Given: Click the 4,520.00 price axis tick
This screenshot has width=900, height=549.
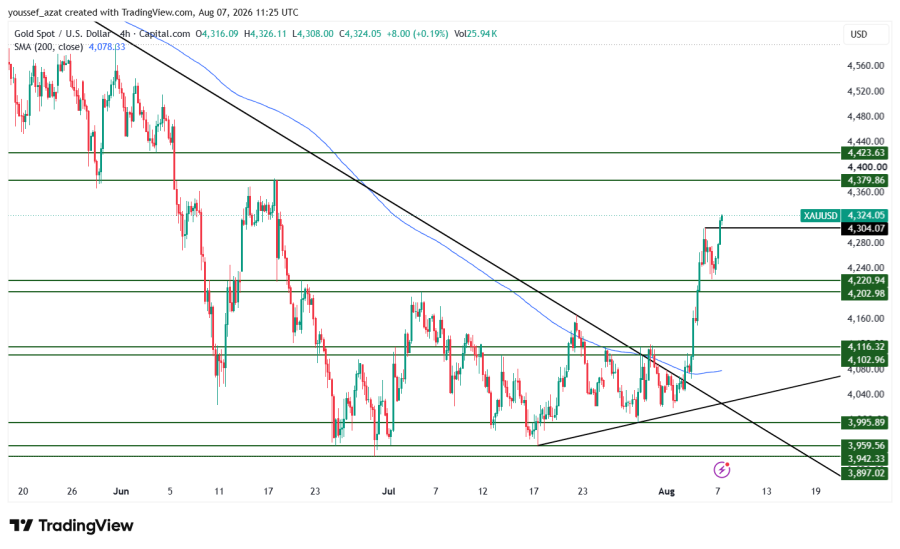Looking at the screenshot, I should click(x=866, y=91).
